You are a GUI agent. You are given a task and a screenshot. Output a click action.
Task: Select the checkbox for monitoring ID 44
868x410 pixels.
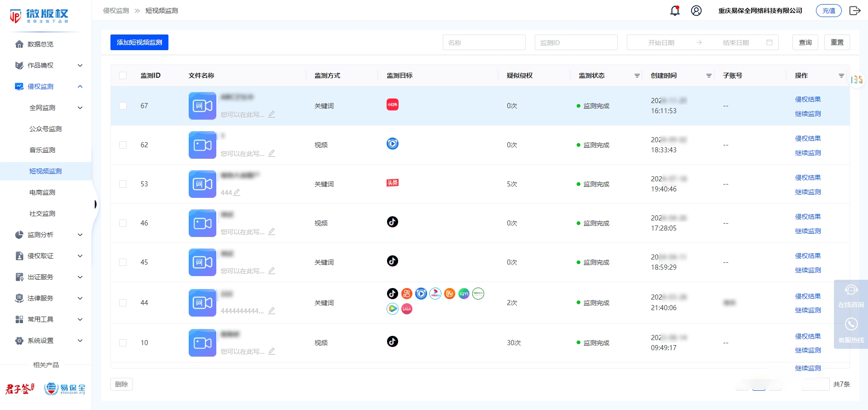click(x=123, y=303)
